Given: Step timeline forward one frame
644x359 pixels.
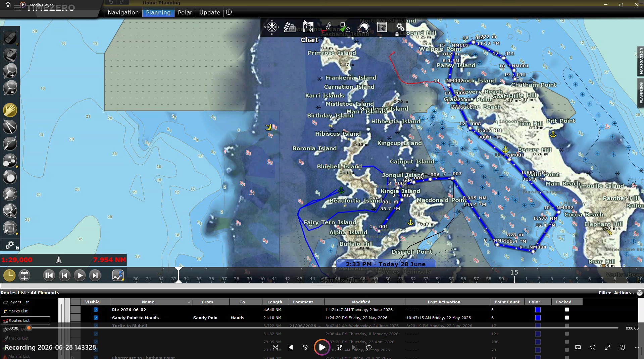Looking at the screenshot, I should 95,276.
